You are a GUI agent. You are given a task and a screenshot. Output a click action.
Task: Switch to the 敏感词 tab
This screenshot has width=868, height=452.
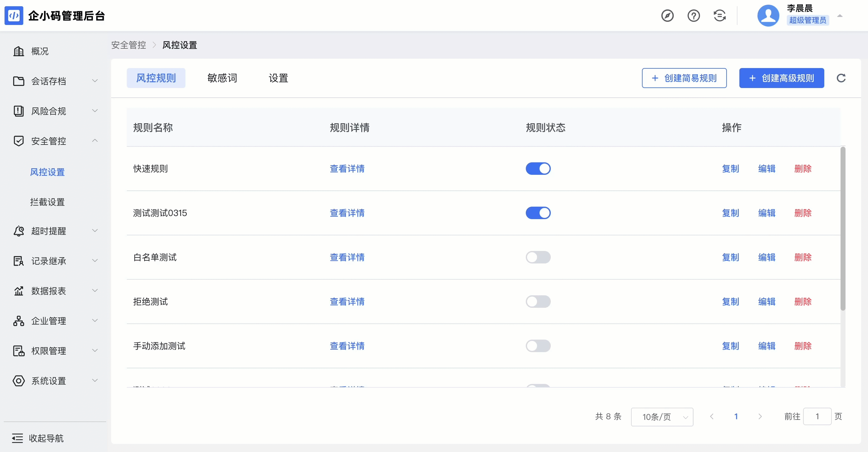click(222, 78)
